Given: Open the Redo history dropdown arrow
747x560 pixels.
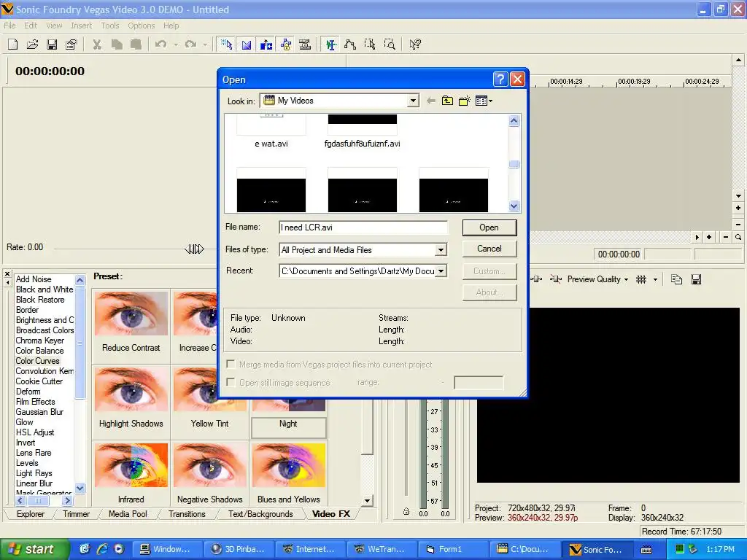Looking at the screenshot, I should click(205, 44).
